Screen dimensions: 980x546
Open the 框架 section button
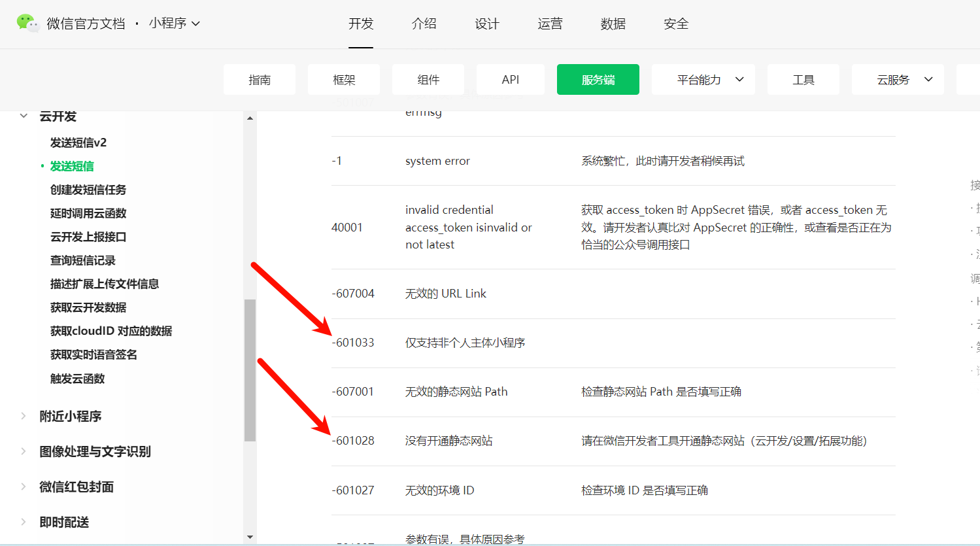(344, 79)
